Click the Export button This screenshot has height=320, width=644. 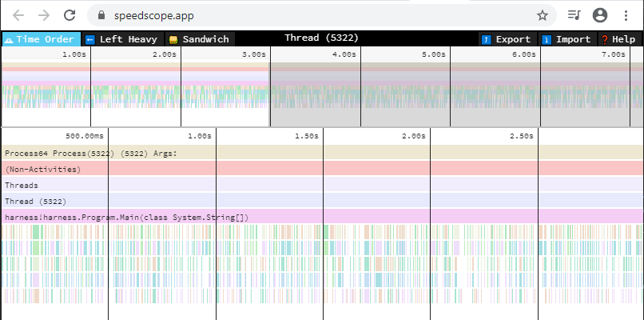coord(507,39)
